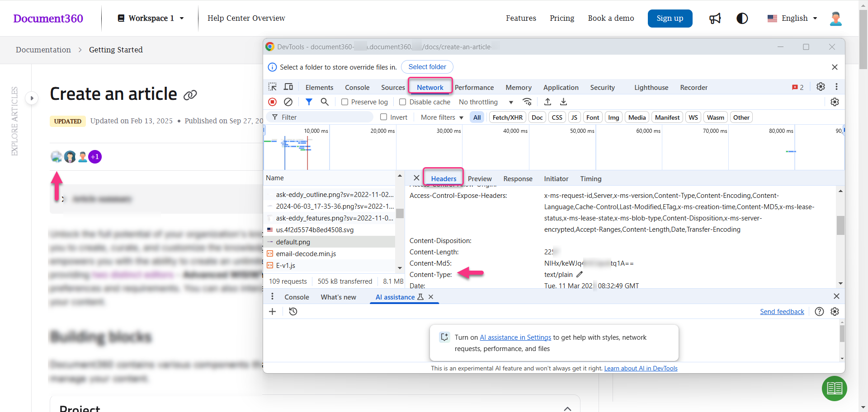Open the user profile avatar
868x412 pixels.
click(x=836, y=19)
